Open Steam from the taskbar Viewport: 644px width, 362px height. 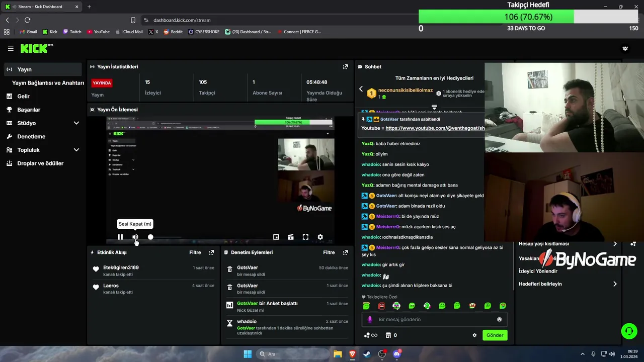click(367, 354)
